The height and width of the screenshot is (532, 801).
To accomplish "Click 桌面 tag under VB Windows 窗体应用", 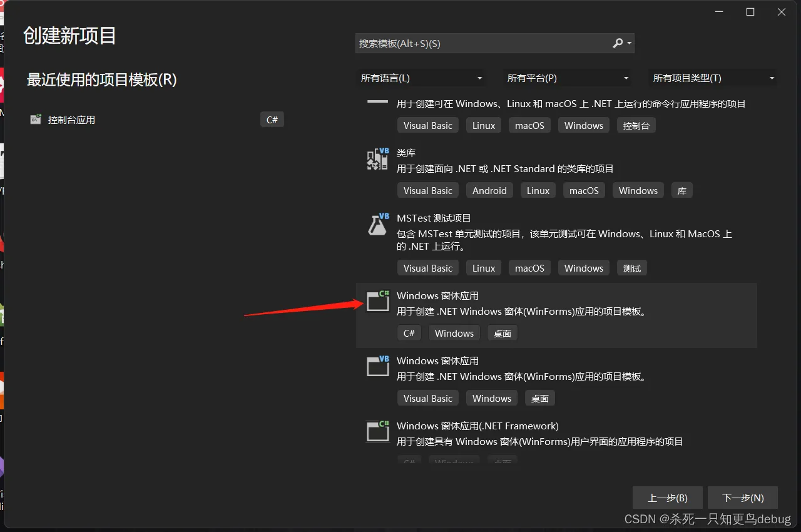I will [x=540, y=399].
